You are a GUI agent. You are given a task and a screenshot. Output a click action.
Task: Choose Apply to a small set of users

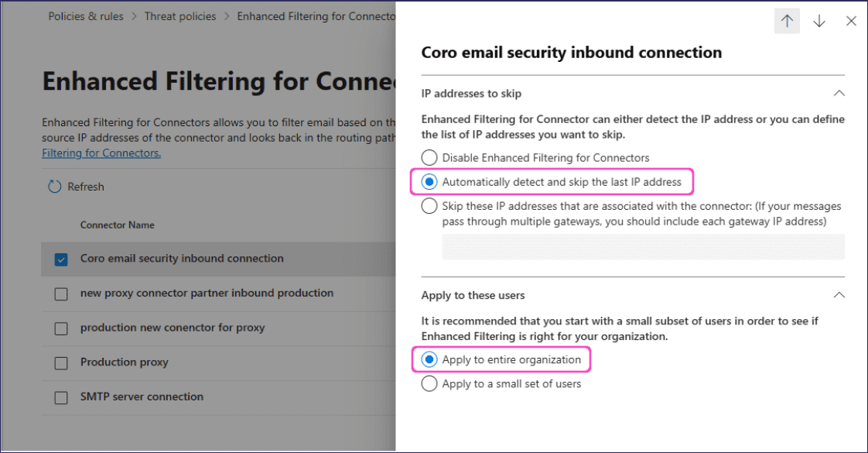click(x=429, y=383)
